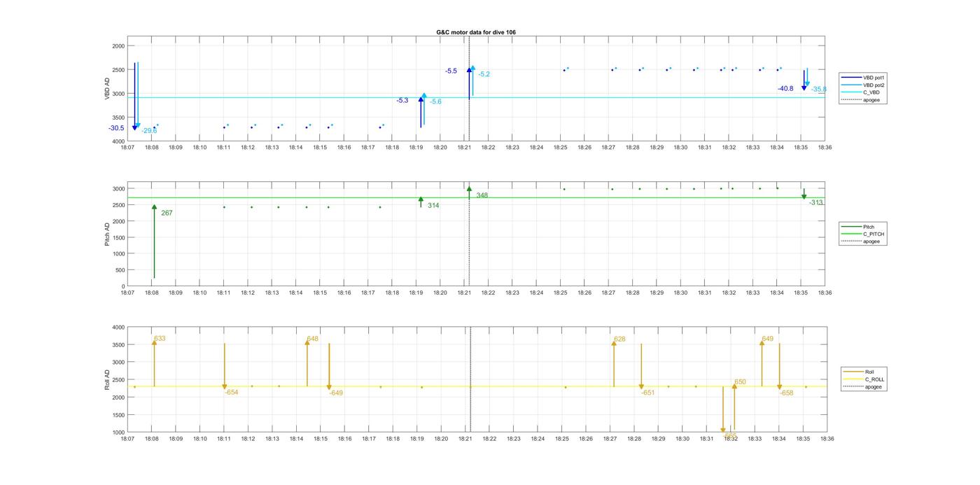Screen dimensions: 980x485
Task: Click the "628" roll annotation
Action: point(619,339)
